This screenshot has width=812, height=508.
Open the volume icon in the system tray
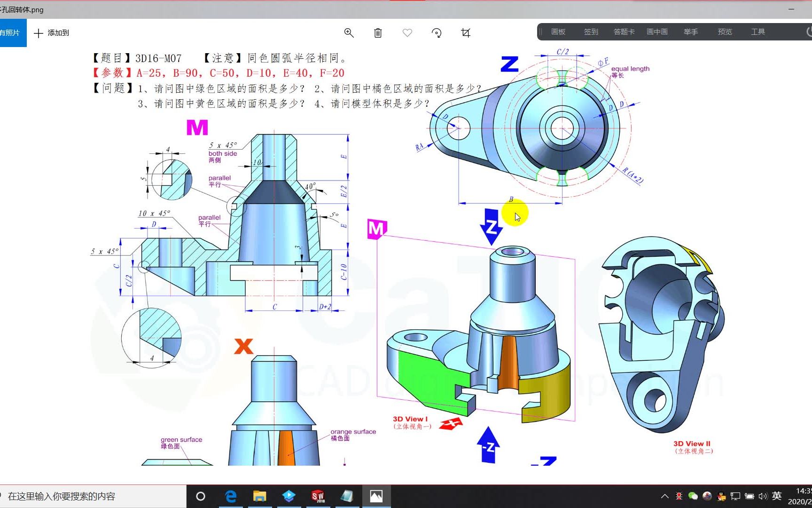[x=763, y=496]
